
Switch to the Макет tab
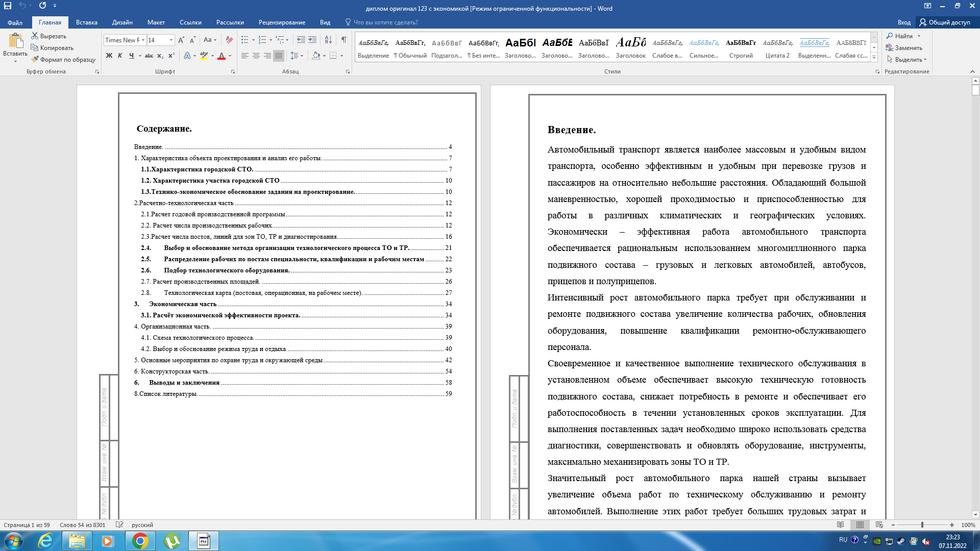point(156,22)
